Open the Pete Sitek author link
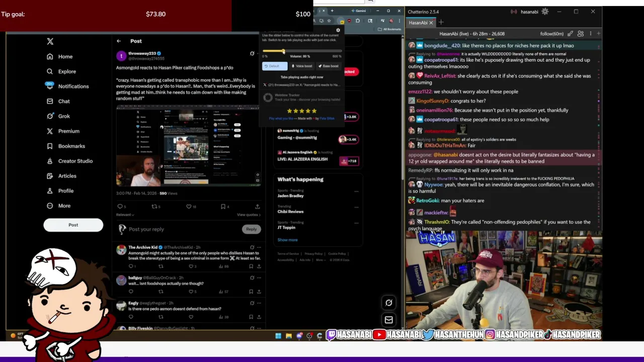The image size is (644, 362). [327, 119]
